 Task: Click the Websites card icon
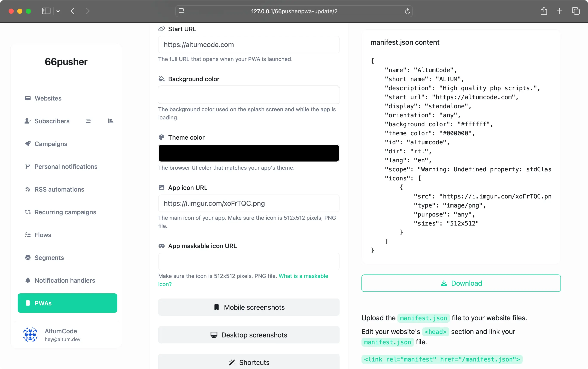(x=28, y=98)
